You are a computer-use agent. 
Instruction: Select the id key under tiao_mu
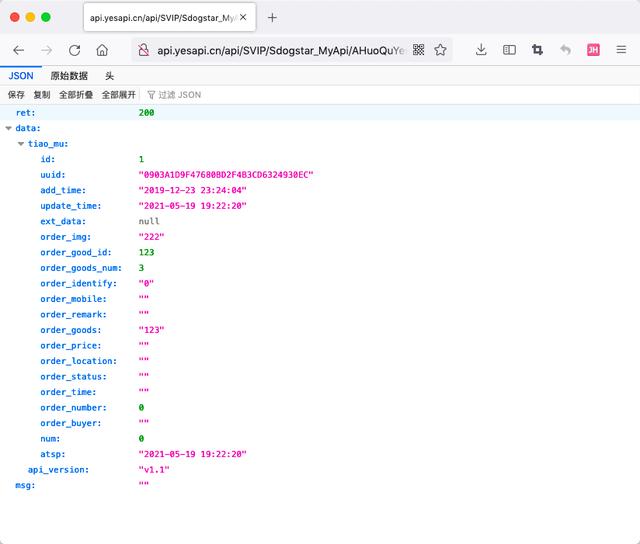pos(48,159)
